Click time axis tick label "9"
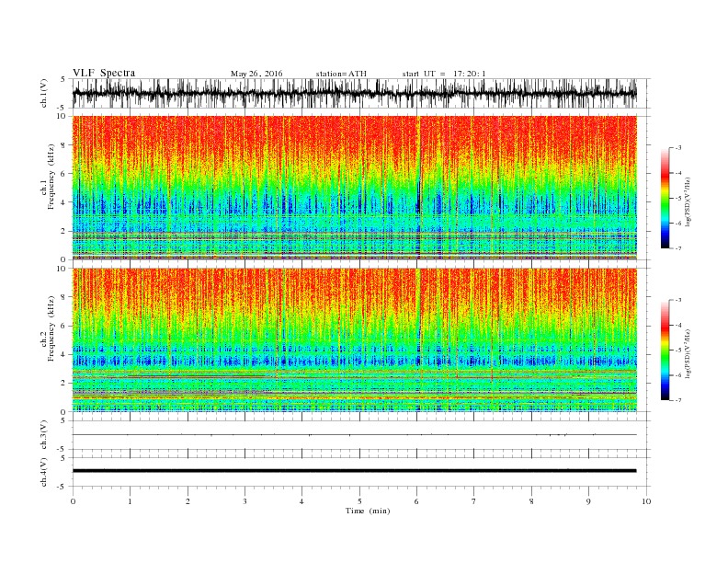This screenshot has width=728, height=563. click(588, 501)
